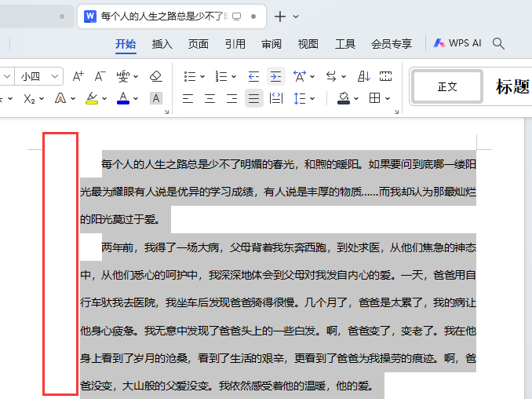Switch to the 开始 tab
Viewport: 532px width, 399px height.
click(x=126, y=44)
